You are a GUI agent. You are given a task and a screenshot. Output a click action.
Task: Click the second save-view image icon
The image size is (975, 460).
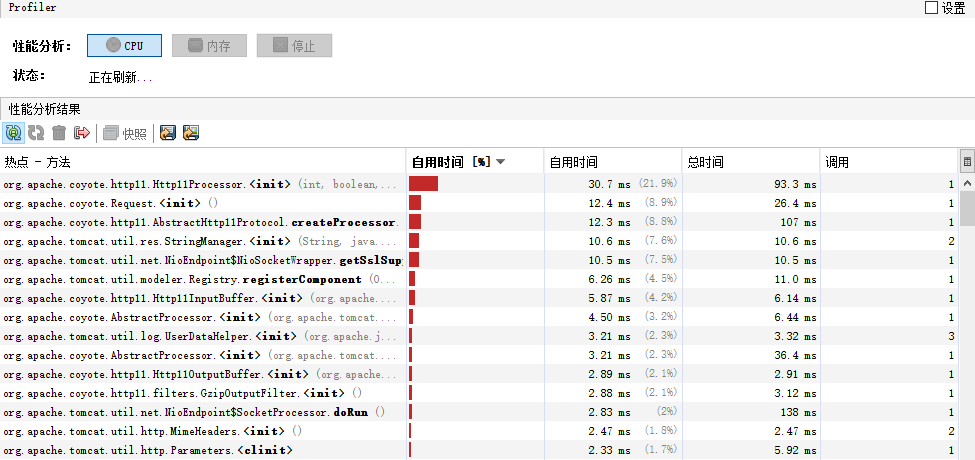coord(191,133)
